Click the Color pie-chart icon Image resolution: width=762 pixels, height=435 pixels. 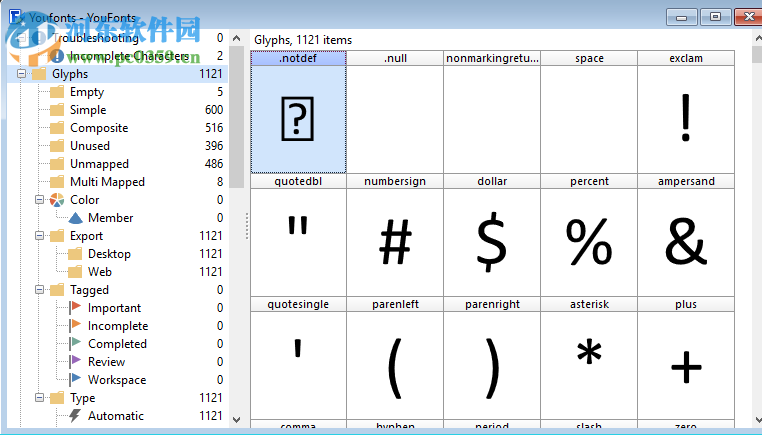[x=57, y=200]
